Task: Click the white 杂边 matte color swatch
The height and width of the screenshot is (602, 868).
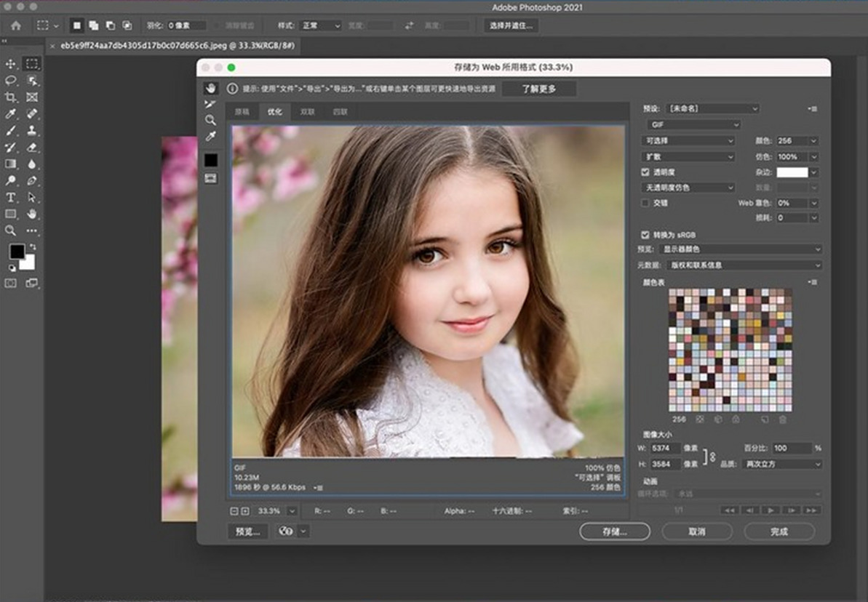Action: [x=792, y=172]
